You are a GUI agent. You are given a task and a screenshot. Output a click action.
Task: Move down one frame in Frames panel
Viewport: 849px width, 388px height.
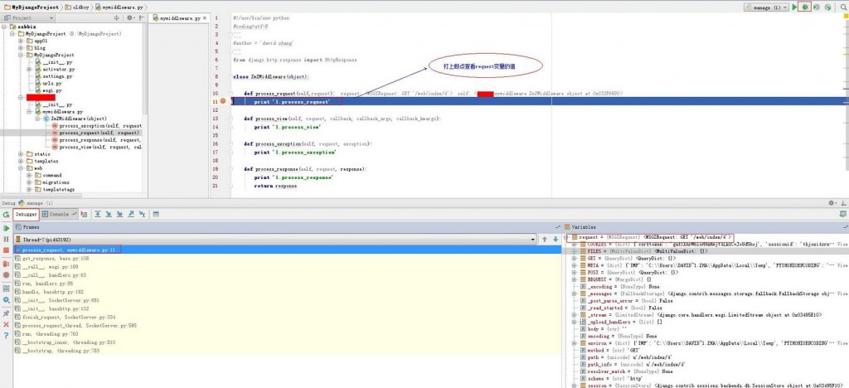pos(556,239)
